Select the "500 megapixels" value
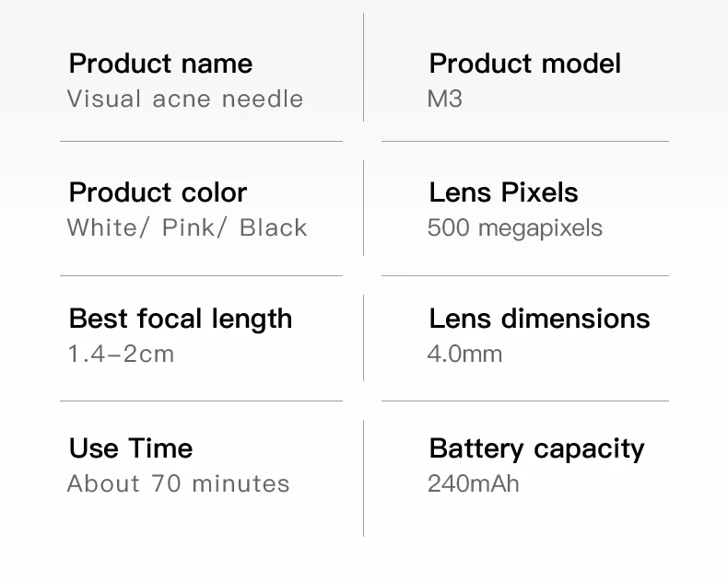Screen dimensions: 728x581 (x=515, y=227)
